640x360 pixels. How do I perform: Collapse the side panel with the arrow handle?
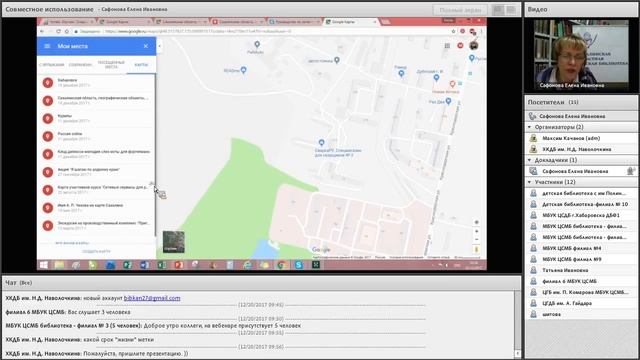point(159,46)
